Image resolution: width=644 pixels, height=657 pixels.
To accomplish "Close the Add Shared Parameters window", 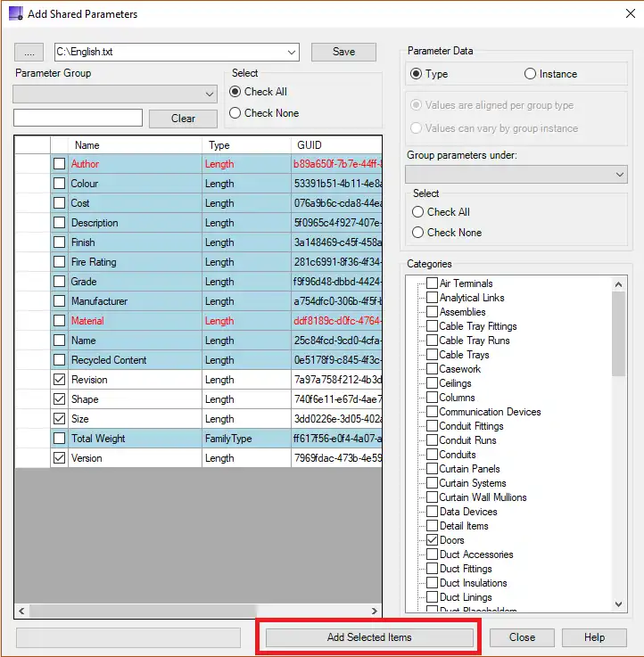I will coord(623,14).
